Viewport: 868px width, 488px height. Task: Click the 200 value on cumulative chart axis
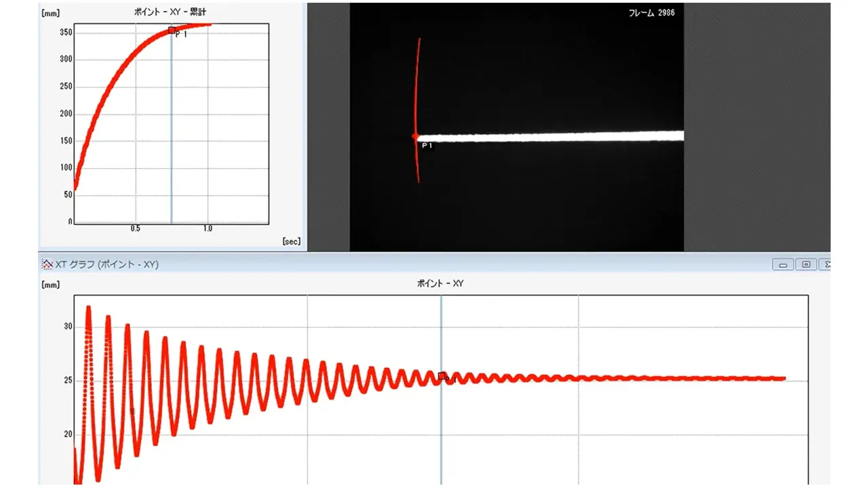[x=66, y=114]
